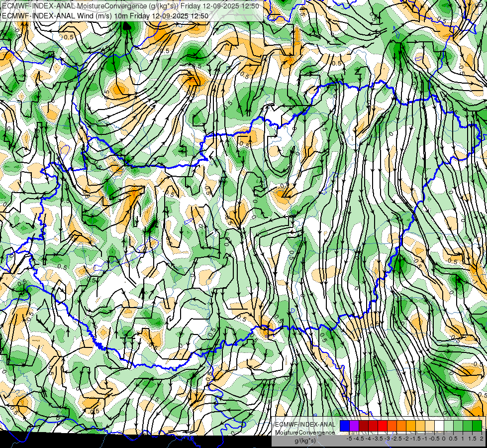
Task: Select the darkest red legend swatch
Action: point(364,426)
